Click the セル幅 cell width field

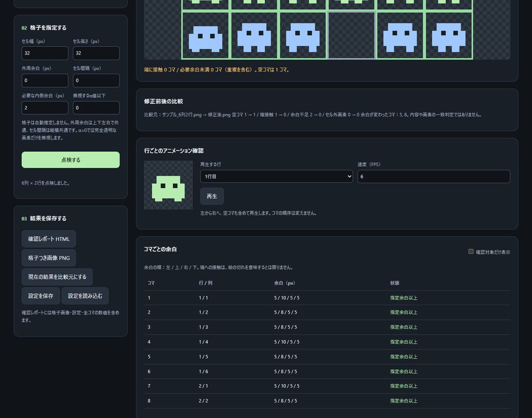(x=45, y=53)
